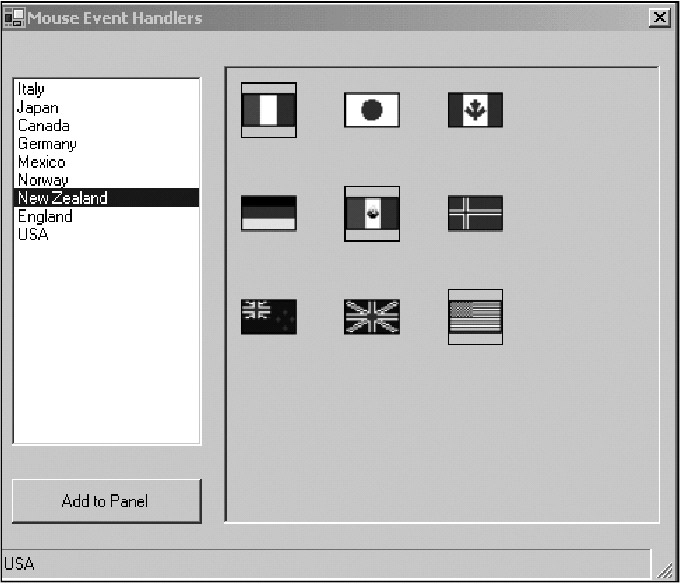The height and width of the screenshot is (586, 682).
Task: Pick Germany in the country list
Action: [47, 144]
